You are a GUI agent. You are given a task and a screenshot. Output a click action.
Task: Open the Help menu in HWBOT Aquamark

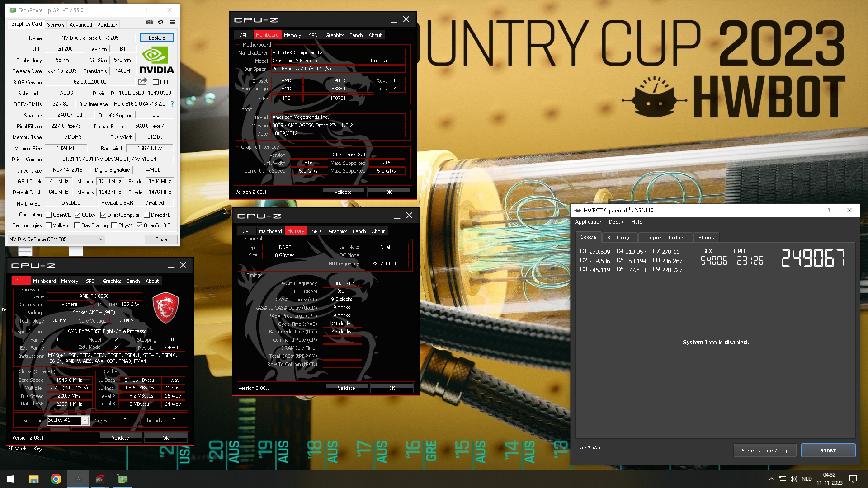(x=637, y=222)
